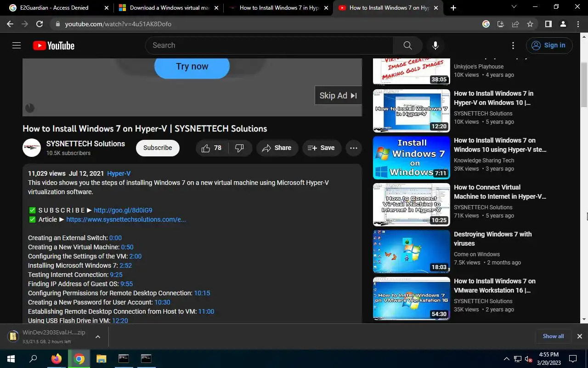The image size is (588, 368).
Task: Switch to Download a Windows virtual machine tab
Action: [169, 8]
